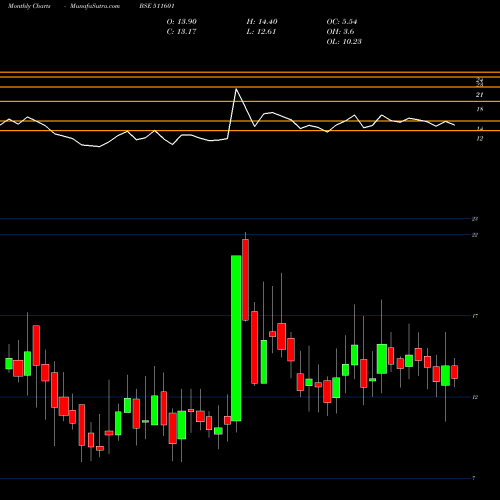
Task: Select the 'C: 13.17' close value
Action: (182, 32)
